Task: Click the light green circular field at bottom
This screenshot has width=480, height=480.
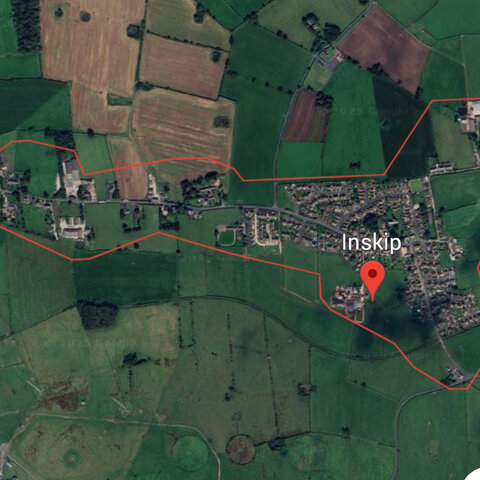Action: pyautogui.click(x=191, y=453)
